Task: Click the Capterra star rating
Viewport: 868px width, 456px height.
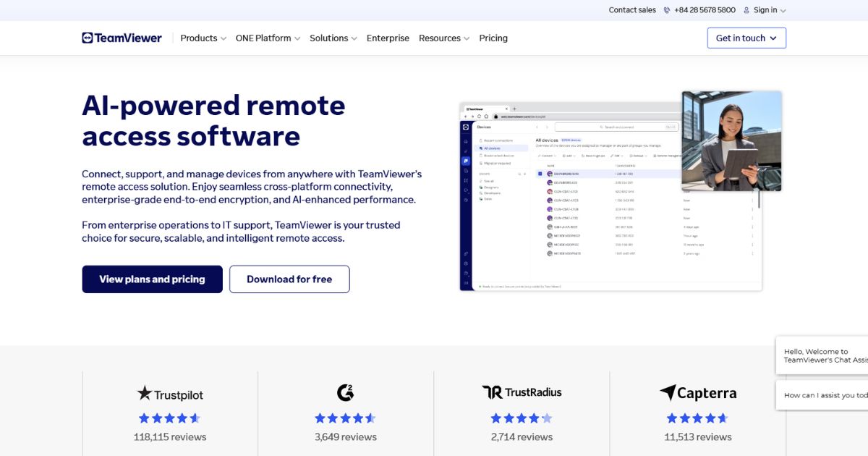Action: 698,418
